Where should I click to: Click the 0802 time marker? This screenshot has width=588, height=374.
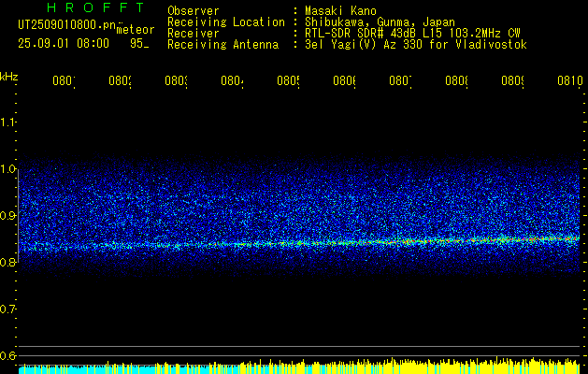click(x=120, y=80)
